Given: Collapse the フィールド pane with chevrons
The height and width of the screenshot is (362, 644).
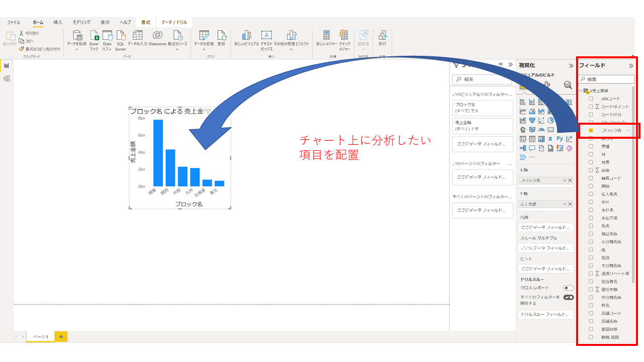Looking at the screenshot, I should point(631,65).
